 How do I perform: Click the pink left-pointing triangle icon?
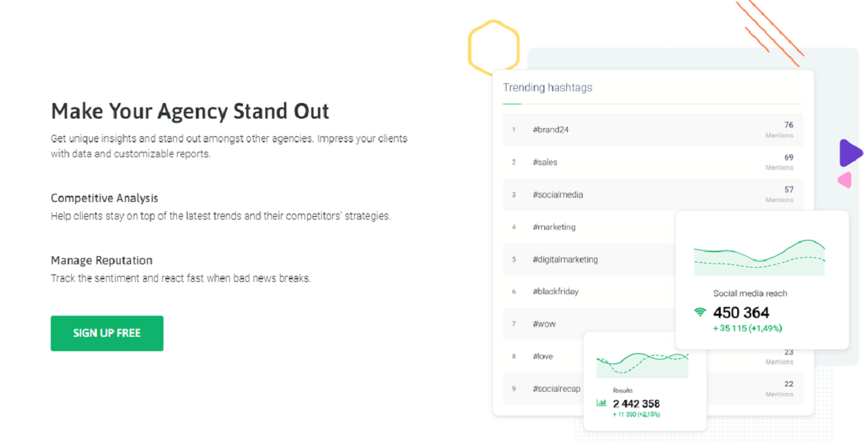pyautogui.click(x=845, y=180)
